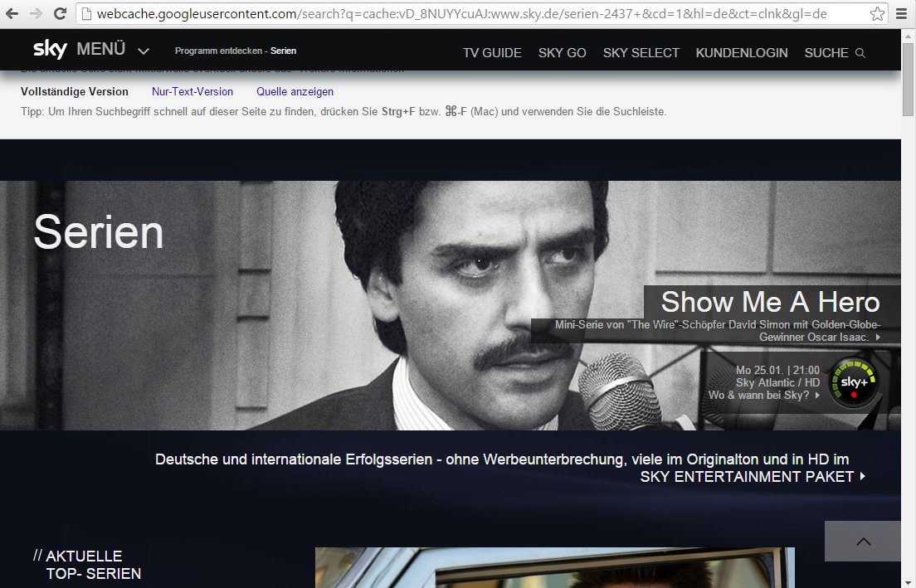
Task: Bookmark page with star icon
Action: (x=877, y=14)
